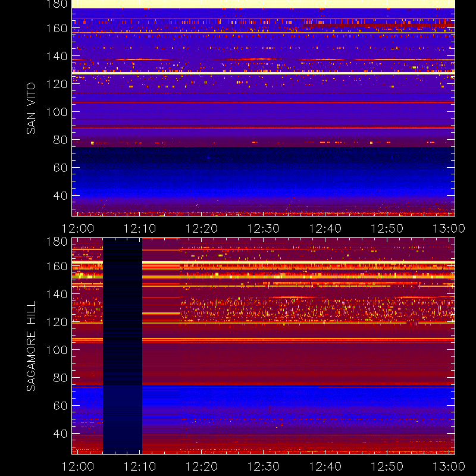Click the SAN VITO axis label
The height and width of the screenshot is (476, 476).
point(31,108)
